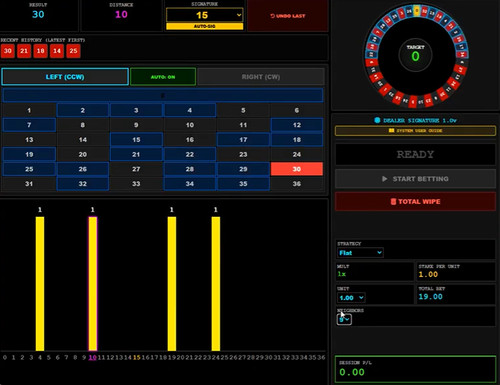
Task: Pick number 8 on the grid
Action: (x=83, y=125)
